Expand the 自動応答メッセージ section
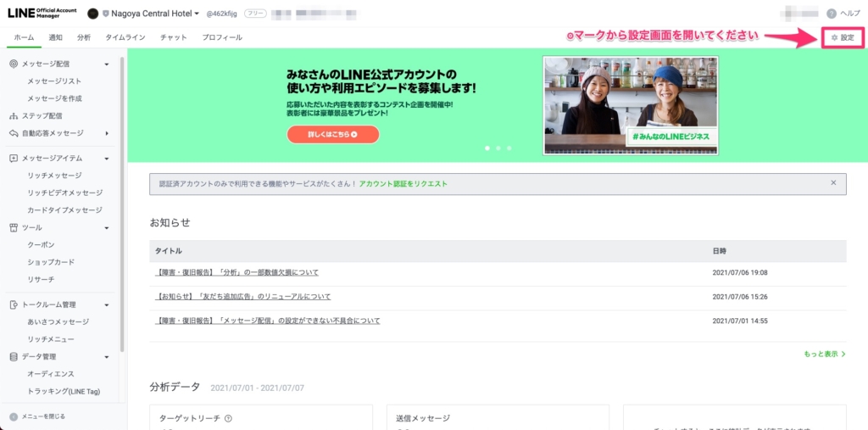The height and width of the screenshot is (430, 868). pyautogui.click(x=107, y=133)
